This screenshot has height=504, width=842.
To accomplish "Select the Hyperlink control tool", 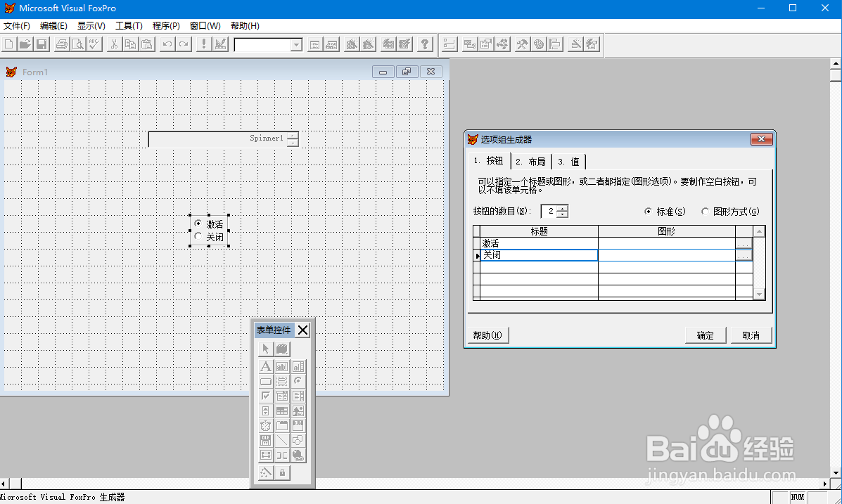I will tap(298, 455).
